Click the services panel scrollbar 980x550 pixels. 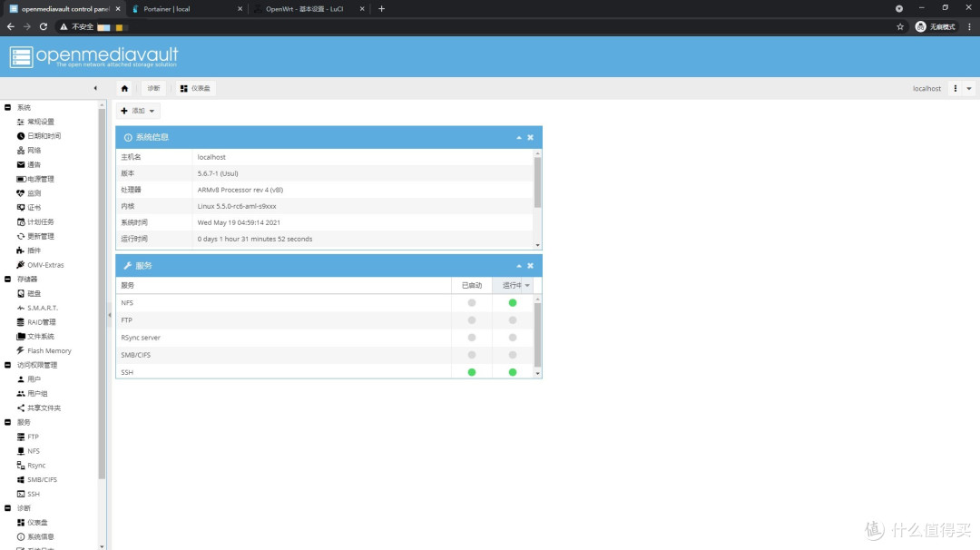537,334
